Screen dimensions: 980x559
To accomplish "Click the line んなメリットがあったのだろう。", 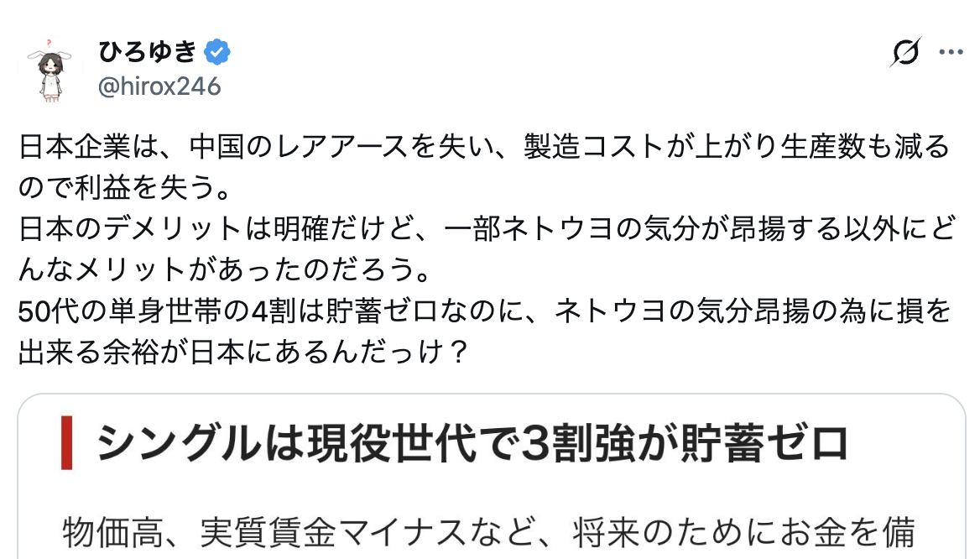I will [x=225, y=271].
